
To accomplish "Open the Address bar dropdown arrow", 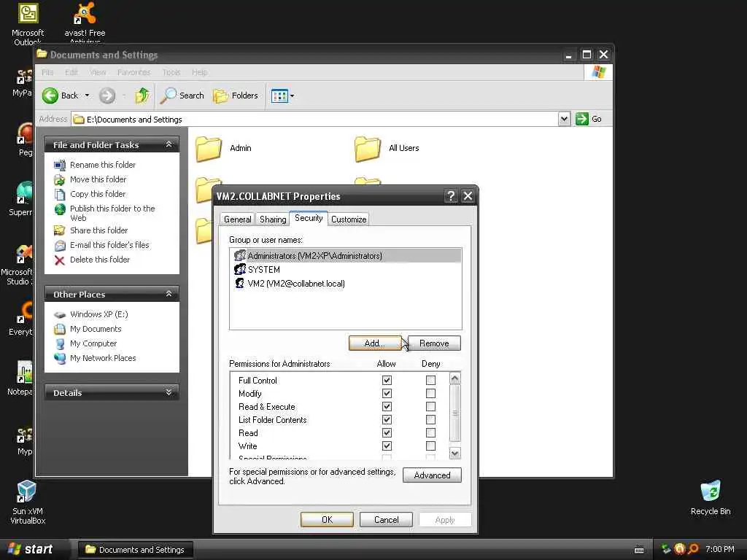I will click(x=564, y=119).
